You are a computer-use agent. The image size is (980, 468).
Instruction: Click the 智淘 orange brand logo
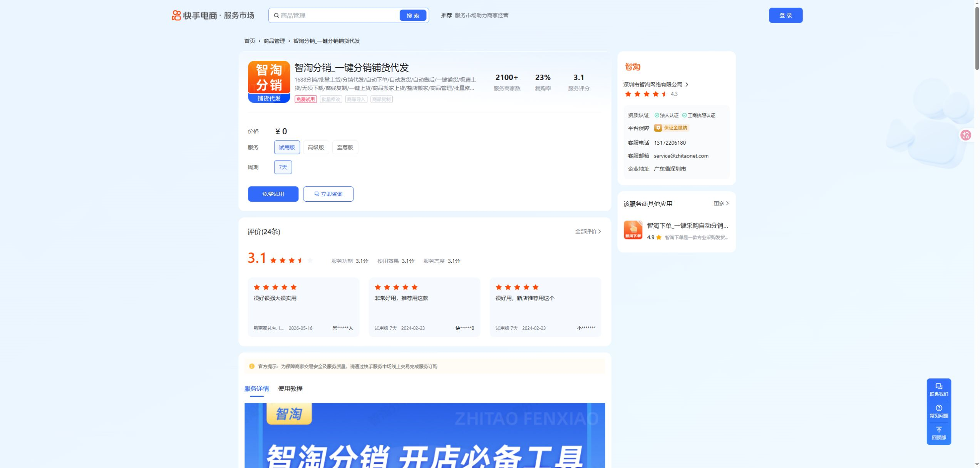632,67
